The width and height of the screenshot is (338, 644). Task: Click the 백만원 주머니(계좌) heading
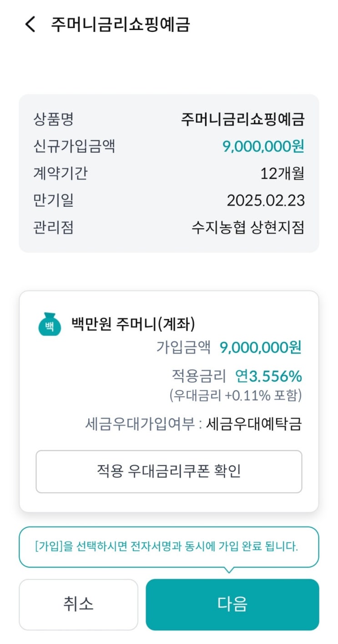(x=133, y=324)
